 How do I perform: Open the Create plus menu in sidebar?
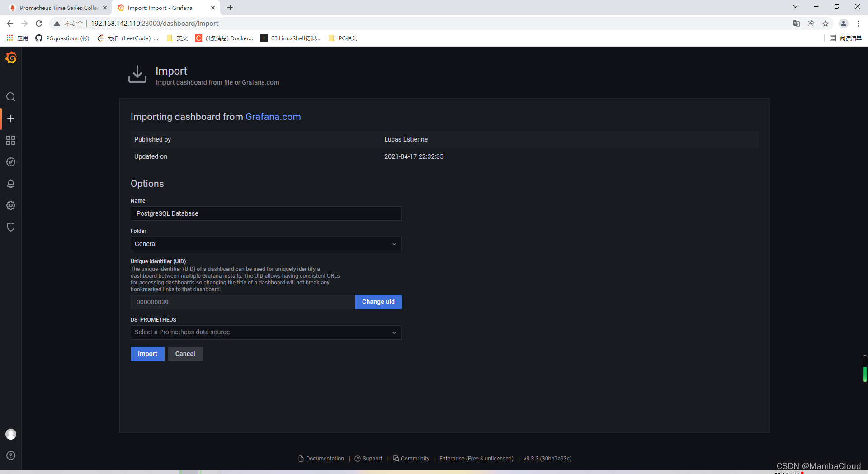coord(11,118)
